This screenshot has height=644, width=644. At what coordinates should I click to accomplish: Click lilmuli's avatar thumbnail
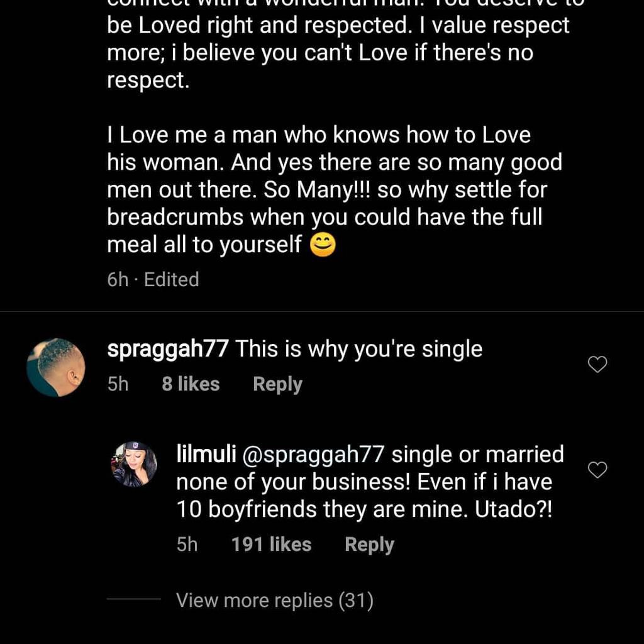click(133, 470)
